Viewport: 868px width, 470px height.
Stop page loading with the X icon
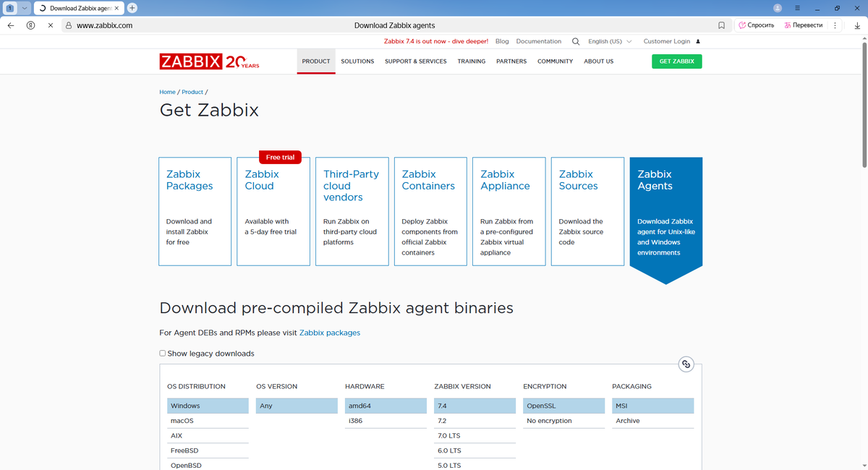pyautogui.click(x=50, y=25)
